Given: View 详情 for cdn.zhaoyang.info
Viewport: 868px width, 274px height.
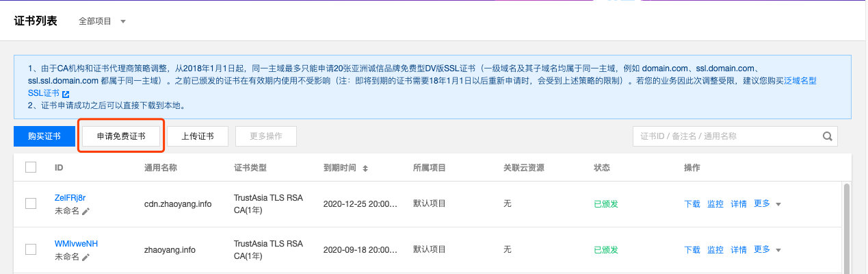Looking at the screenshot, I should click(739, 204).
